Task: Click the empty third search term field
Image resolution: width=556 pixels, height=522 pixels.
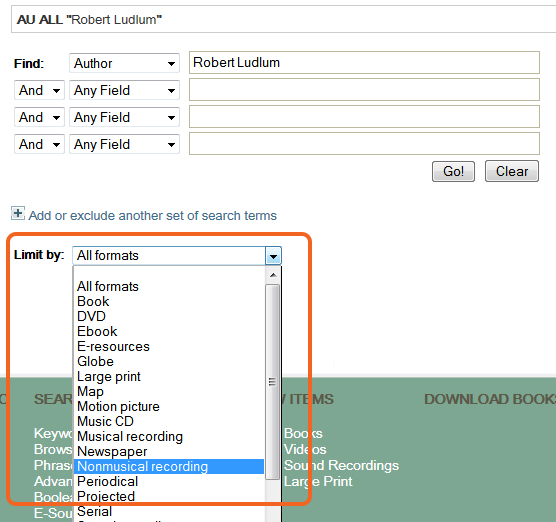Action: click(364, 116)
